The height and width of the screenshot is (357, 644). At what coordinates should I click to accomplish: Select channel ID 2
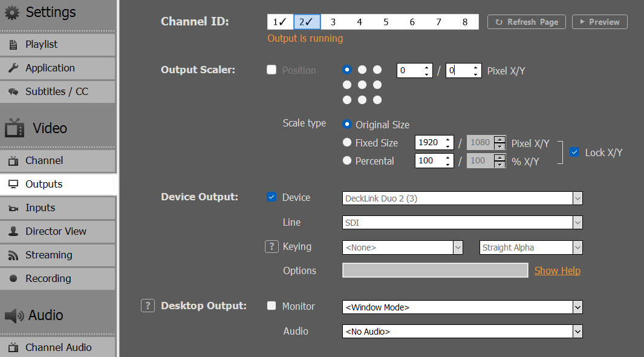(x=307, y=22)
